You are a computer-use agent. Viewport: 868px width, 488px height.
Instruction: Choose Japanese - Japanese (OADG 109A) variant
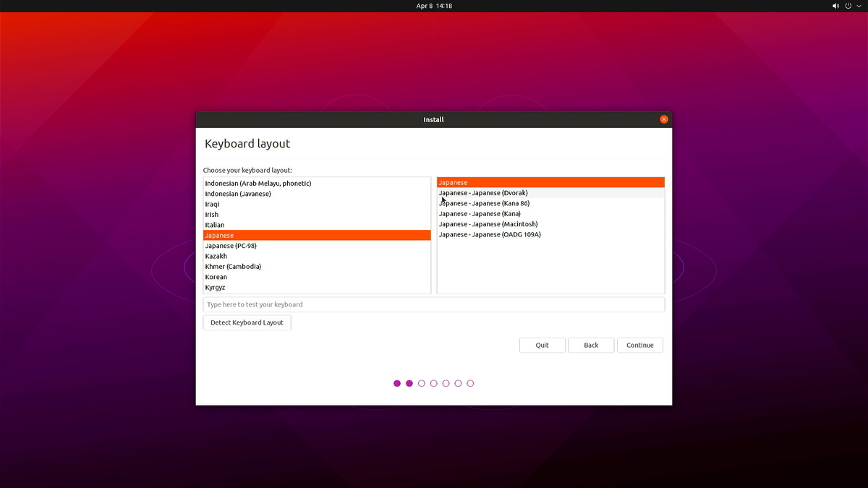coord(550,234)
